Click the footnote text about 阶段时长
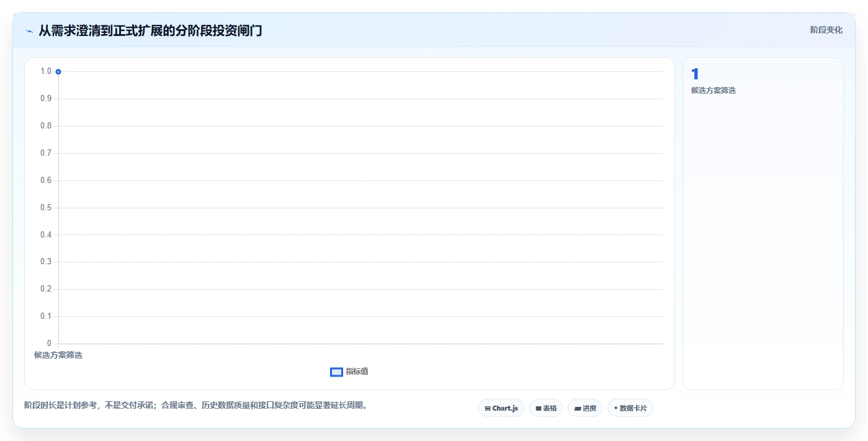Viewport: 868px width, 441px height. pos(196,406)
